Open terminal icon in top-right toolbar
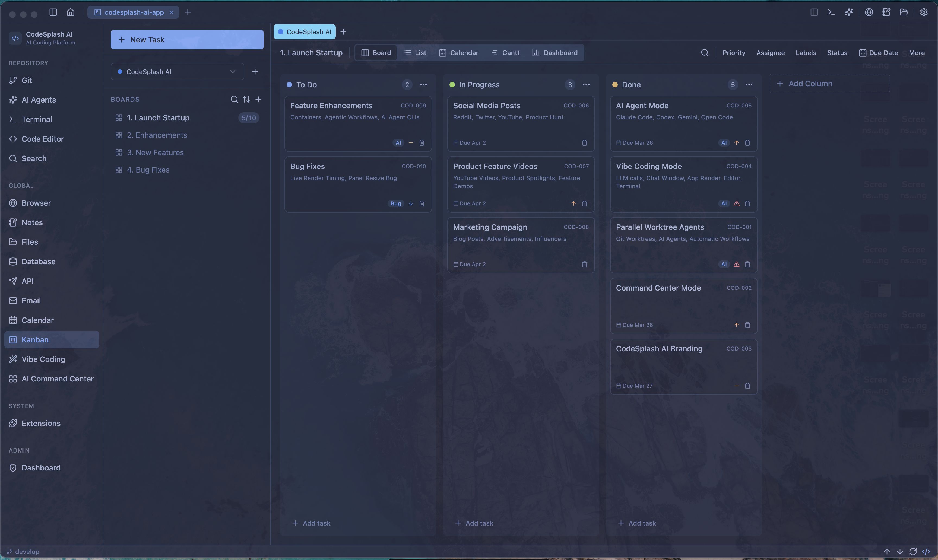The height and width of the screenshot is (560, 938). click(831, 12)
